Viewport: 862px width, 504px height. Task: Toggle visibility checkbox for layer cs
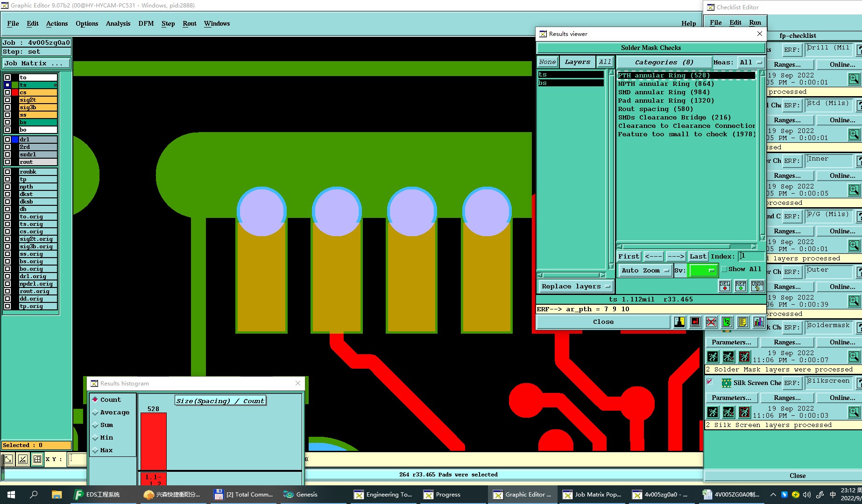tap(7, 92)
